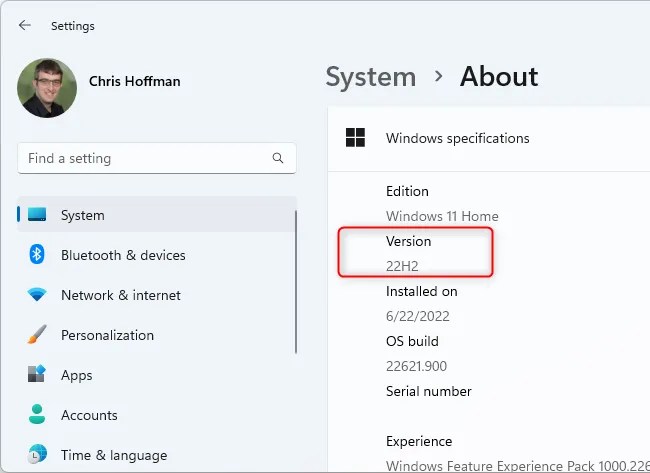650x473 pixels.
Task: Open the Accounts settings page
Action: tap(89, 415)
